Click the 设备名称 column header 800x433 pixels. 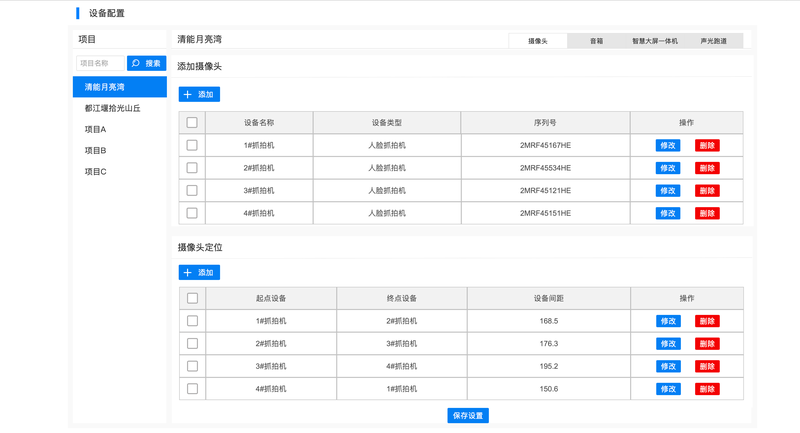pyautogui.click(x=259, y=122)
